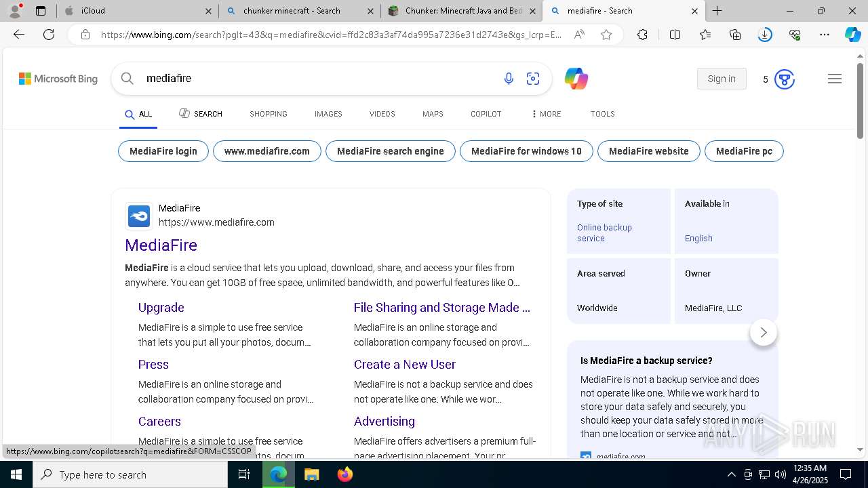The image size is (868, 488).
Task: Switch to chunker minecraft - Search tab
Action: 299,11
